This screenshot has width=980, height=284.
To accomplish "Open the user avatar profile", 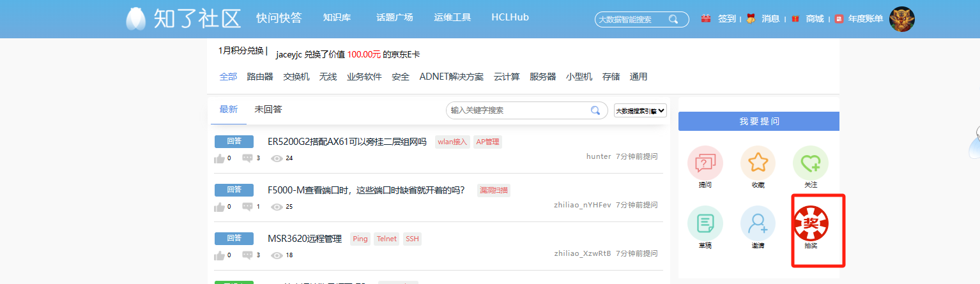I will point(902,19).
